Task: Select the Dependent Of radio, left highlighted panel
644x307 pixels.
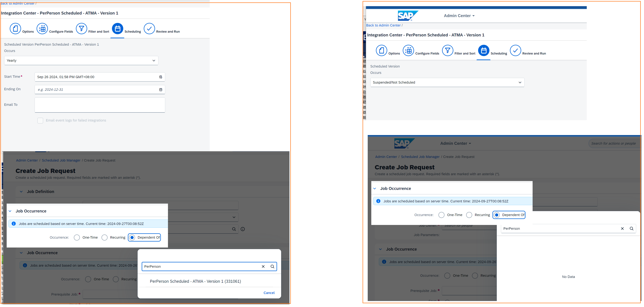Action: pos(132,237)
